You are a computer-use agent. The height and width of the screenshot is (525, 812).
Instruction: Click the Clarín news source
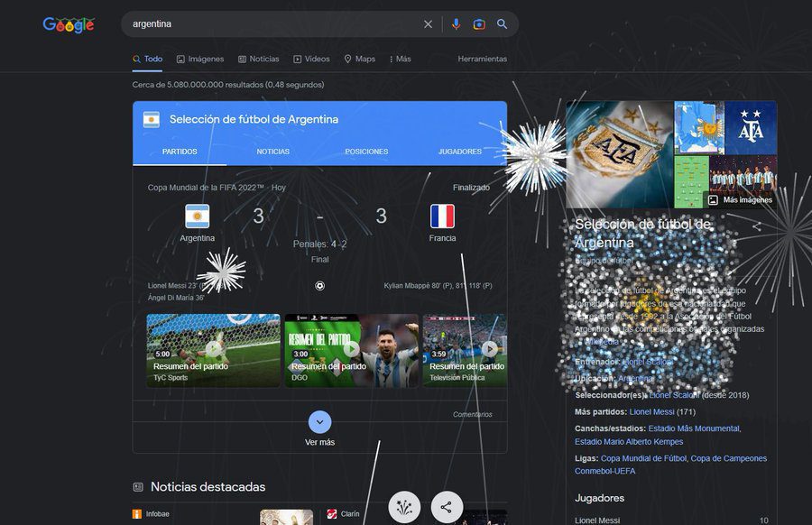pos(343,514)
